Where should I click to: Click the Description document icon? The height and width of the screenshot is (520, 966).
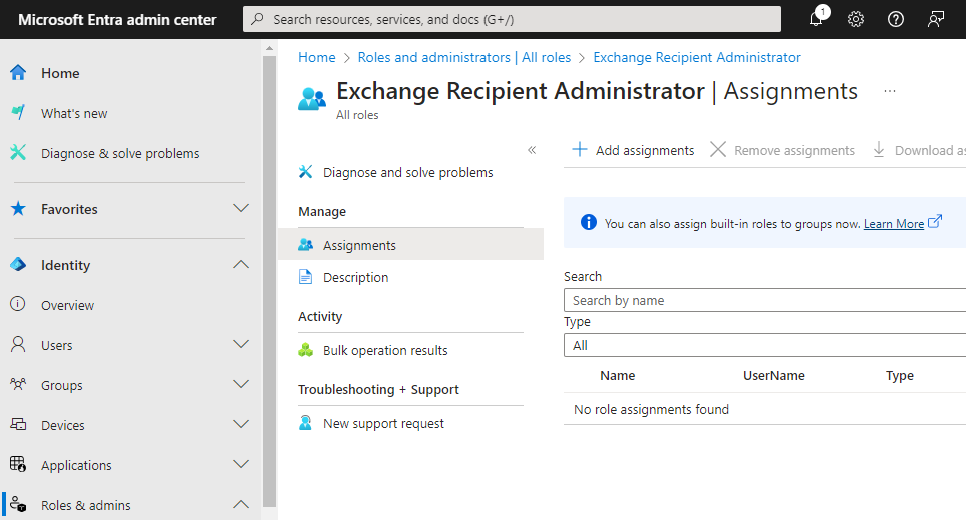tap(306, 277)
